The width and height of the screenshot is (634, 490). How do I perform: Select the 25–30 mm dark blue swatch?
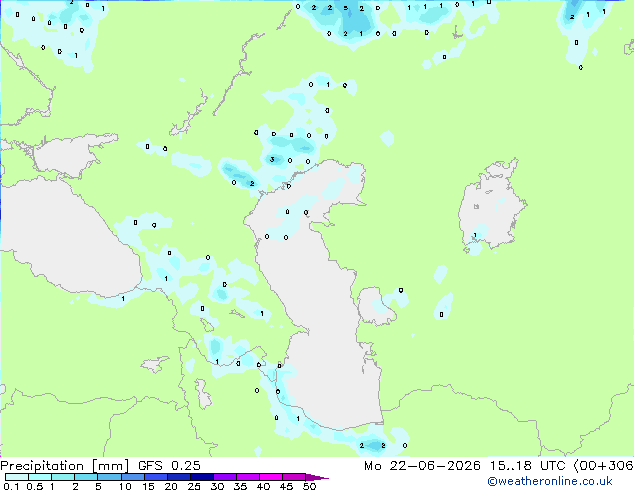click(202, 477)
